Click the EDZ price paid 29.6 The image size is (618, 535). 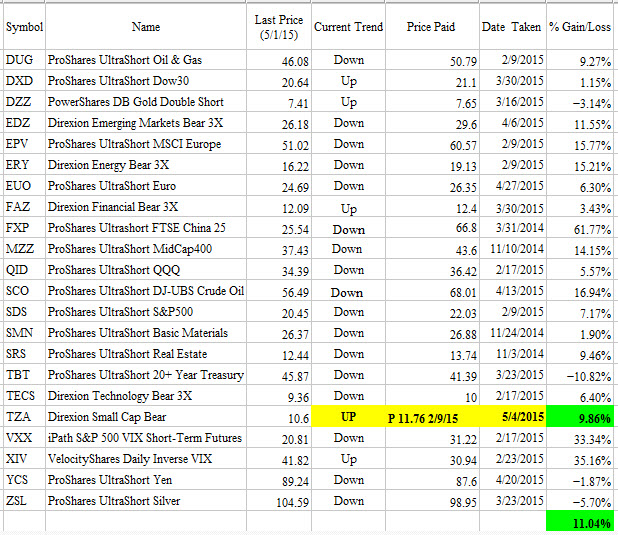click(432, 123)
